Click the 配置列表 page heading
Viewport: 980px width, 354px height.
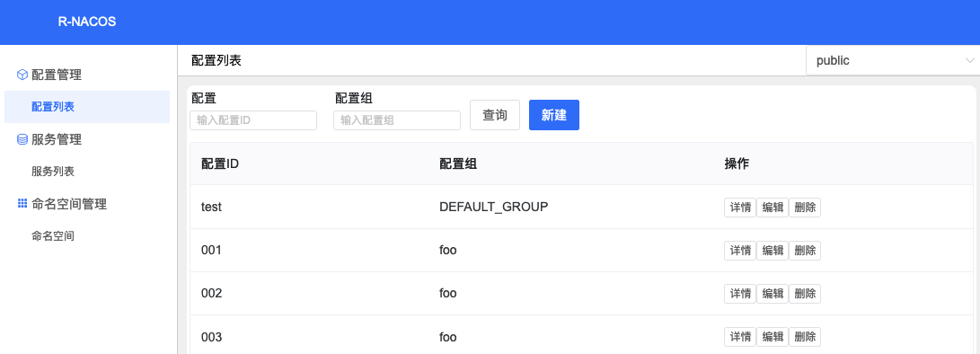click(216, 61)
